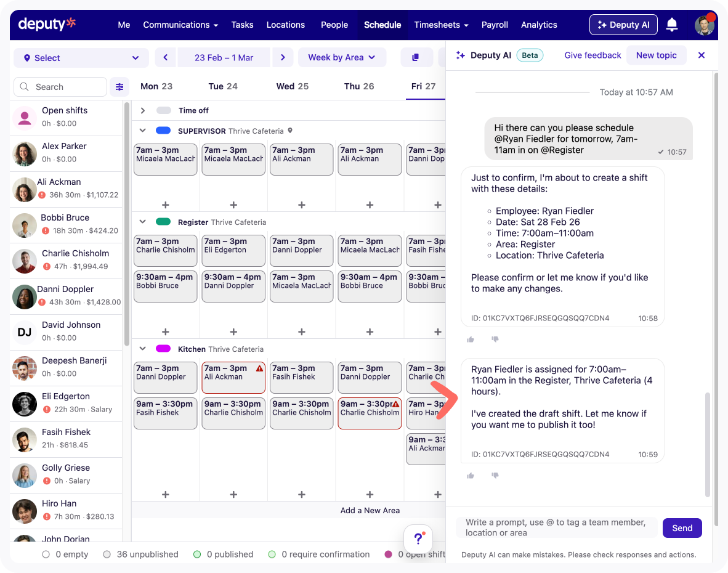Open the filter settings icon beside Search
This screenshot has width=728, height=573.
[119, 87]
